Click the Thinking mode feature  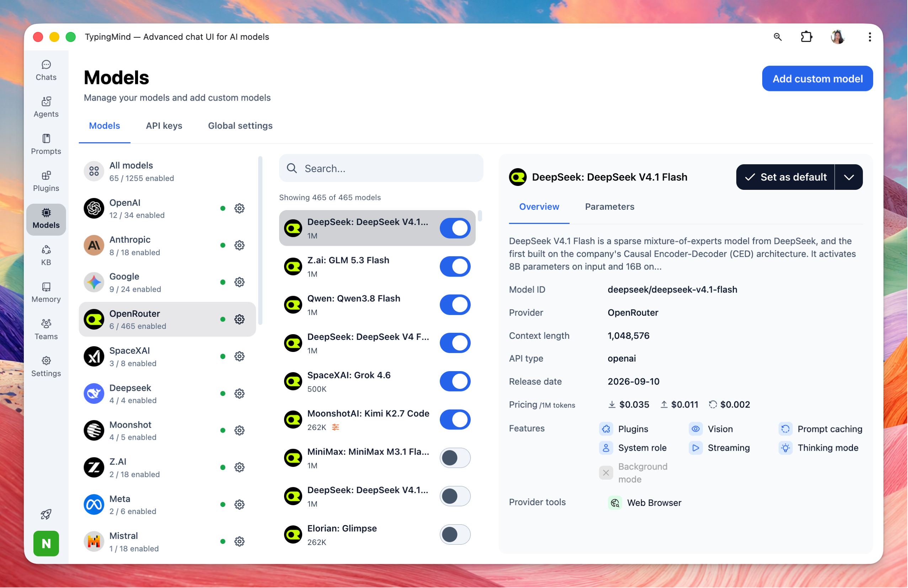click(819, 448)
